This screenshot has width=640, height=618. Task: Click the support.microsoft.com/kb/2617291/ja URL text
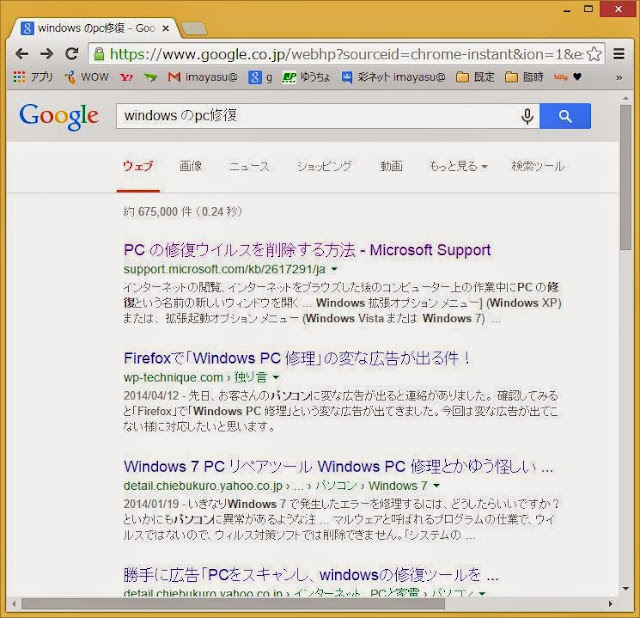click(x=224, y=269)
